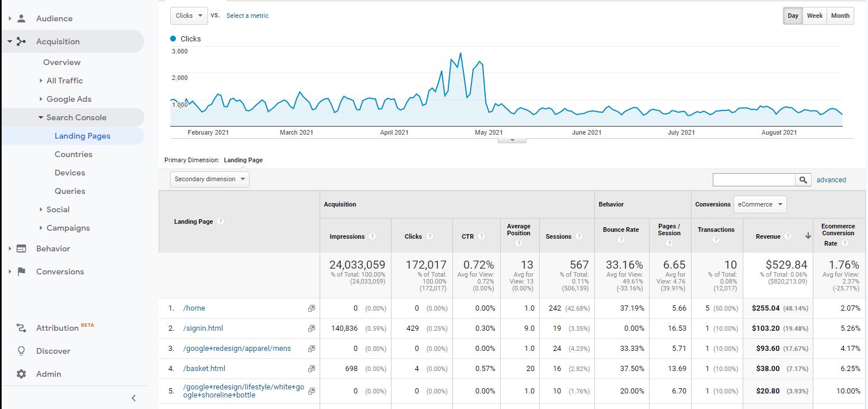Open Secondary dimension dropdown
The image size is (868, 409).
[x=210, y=179]
